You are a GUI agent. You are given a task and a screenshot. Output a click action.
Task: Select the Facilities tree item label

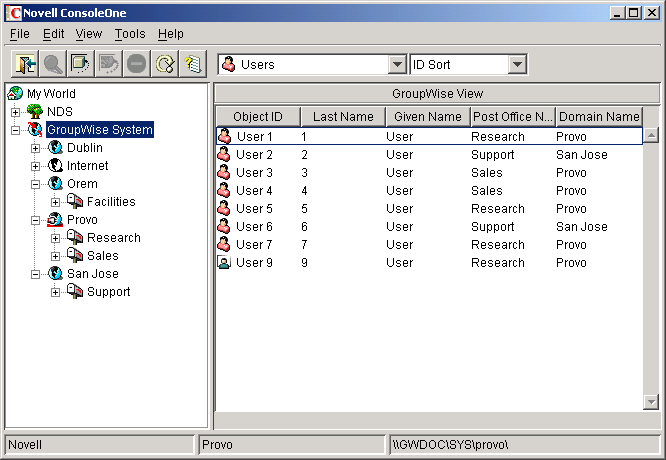point(111,202)
